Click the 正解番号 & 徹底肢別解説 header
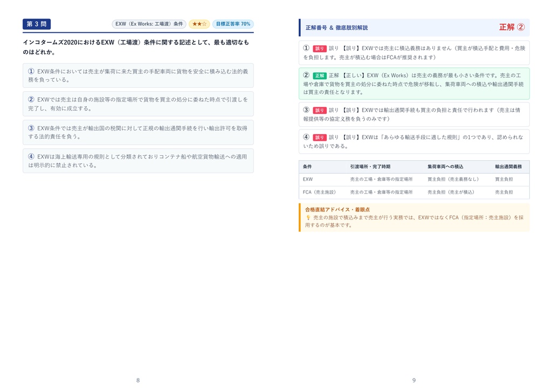This screenshot has width=552, height=392. (x=336, y=27)
